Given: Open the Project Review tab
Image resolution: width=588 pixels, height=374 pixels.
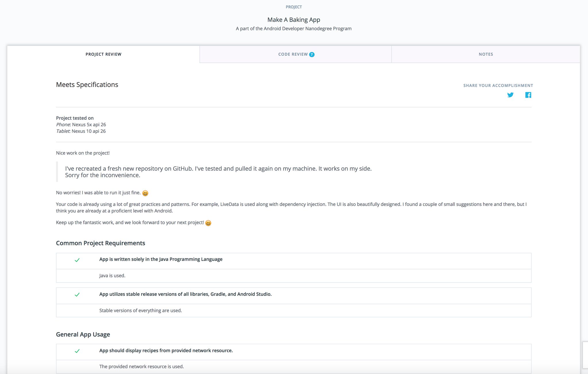Looking at the screenshot, I should tap(103, 54).
